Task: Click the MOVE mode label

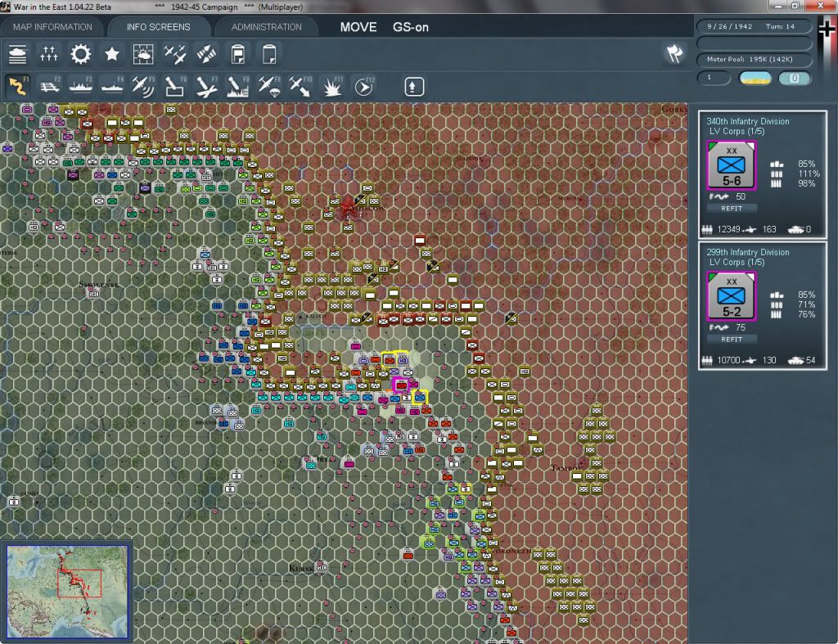Action: pos(358,27)
